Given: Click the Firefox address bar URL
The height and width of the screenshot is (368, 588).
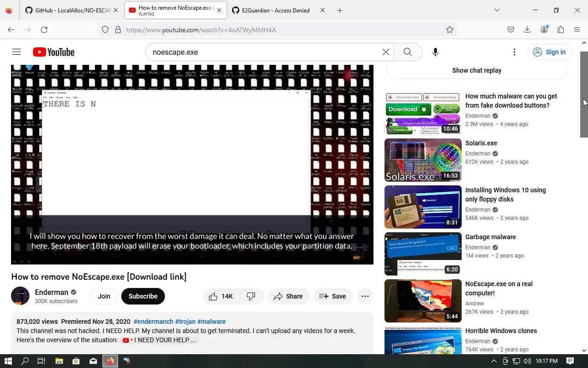Looking at the screenshot, I should tap(201, 30).
